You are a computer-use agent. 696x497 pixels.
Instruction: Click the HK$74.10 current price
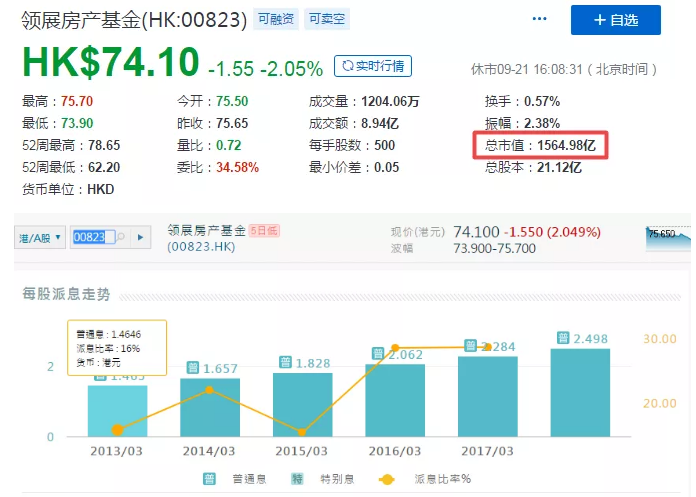[x=111, y=61]
